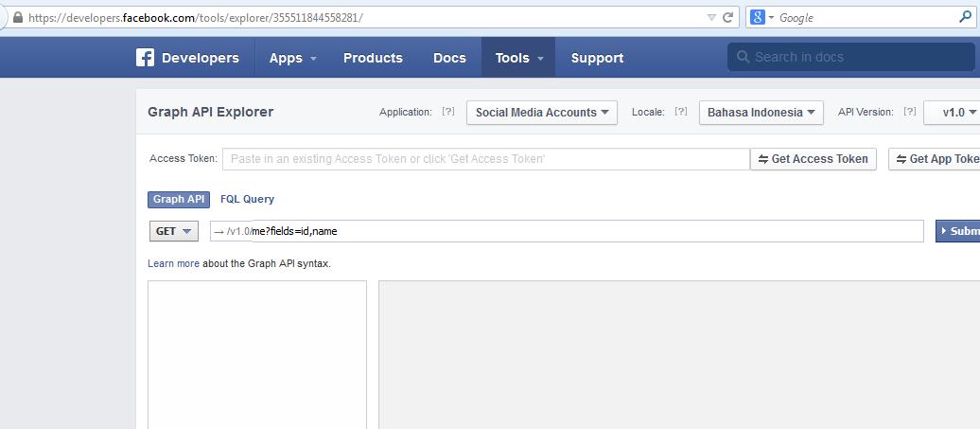Click the API Version help [?] icon
Screen dimensions: 980x429
click(910, 112)
